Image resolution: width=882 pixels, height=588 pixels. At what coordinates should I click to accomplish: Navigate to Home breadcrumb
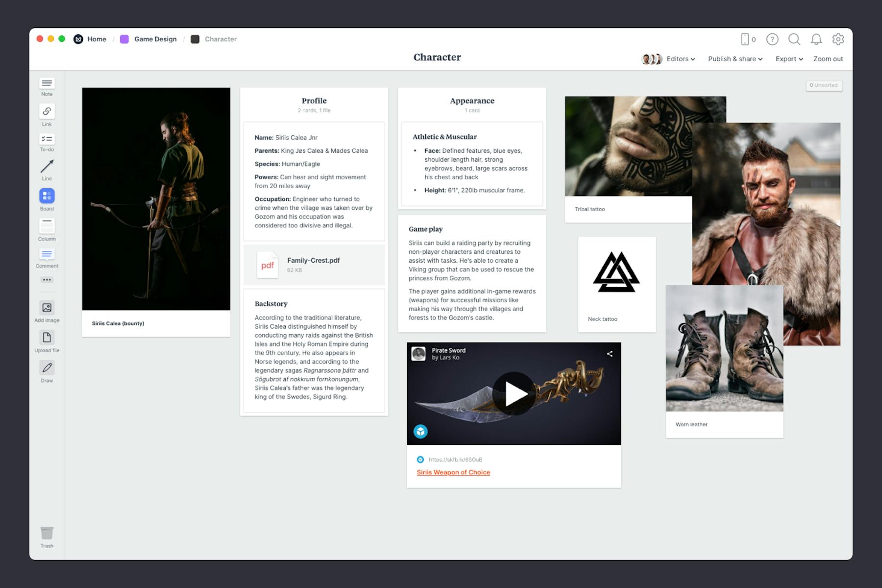pyautogui.click(x=97, y=39)
